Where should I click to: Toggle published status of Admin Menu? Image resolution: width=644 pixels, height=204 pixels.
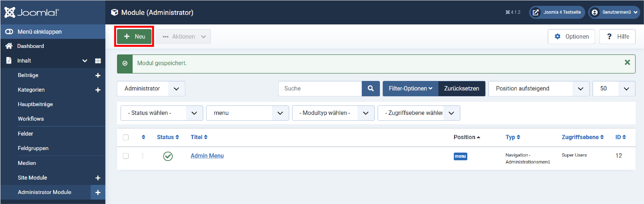tap(168, 156)
